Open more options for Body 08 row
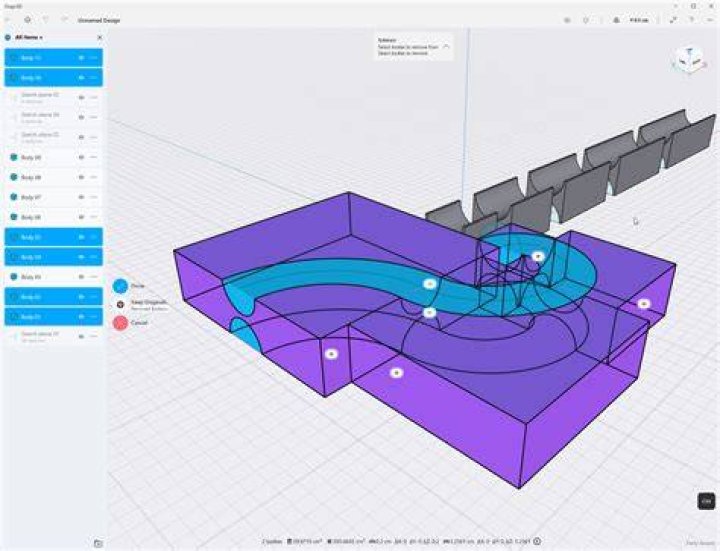Screen dimensions: 720x551 point(94,177)
